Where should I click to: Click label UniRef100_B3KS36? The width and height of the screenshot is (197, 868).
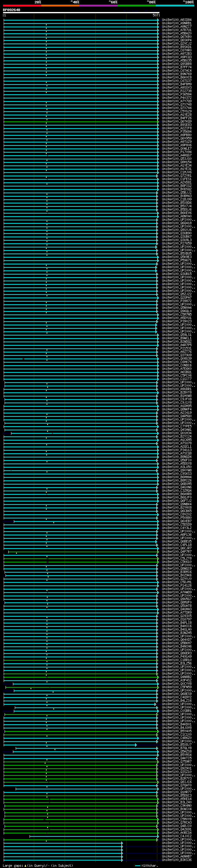click(x=177, y=860)
